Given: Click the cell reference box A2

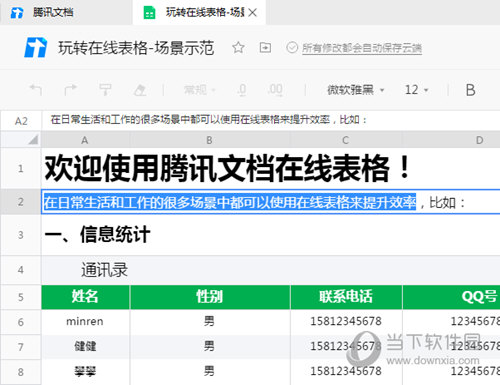Looking at the screenshot, I should (21, 121).
